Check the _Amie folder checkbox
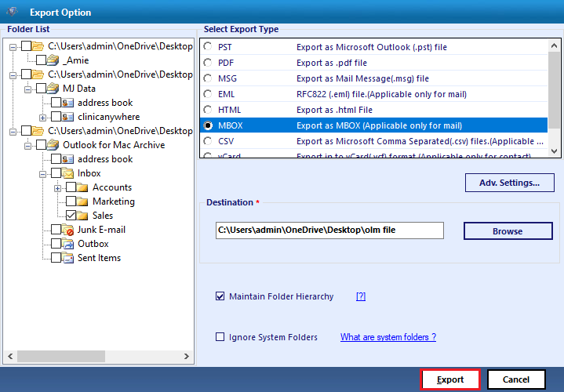The height and width of the screenshot is (392, 564). tap(41, 60)
